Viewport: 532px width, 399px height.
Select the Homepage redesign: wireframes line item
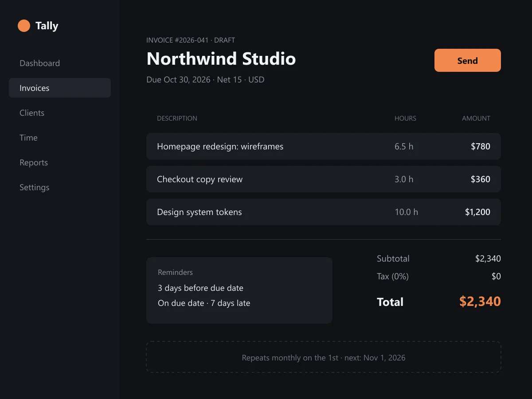[x=324, y=146]
